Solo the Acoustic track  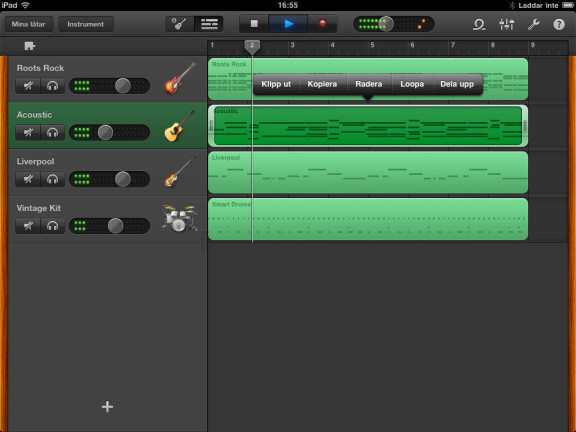click(53, 133)
